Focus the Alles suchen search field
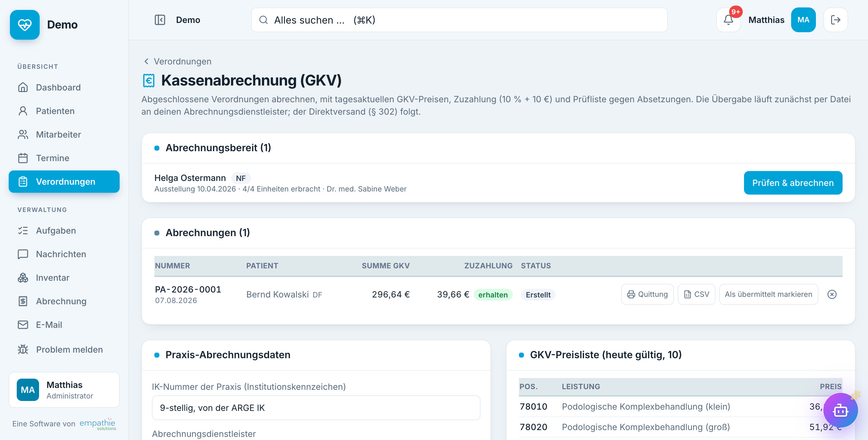The width and height of the screenshot is (868, 440). pyautogui.click(x=459, y=20)
